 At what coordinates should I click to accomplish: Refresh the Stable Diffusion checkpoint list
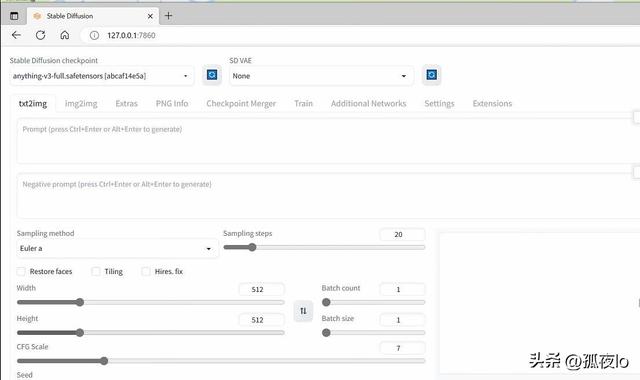coord(212,75)
